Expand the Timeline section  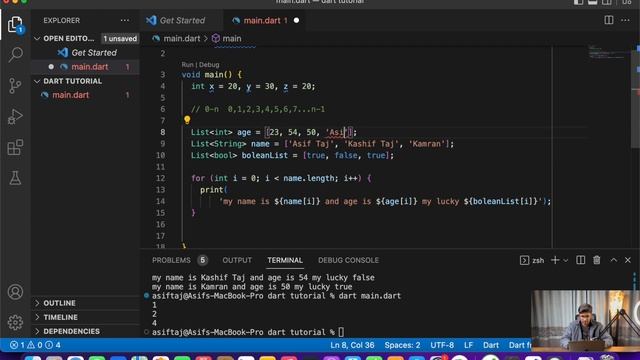click(37, 317)
